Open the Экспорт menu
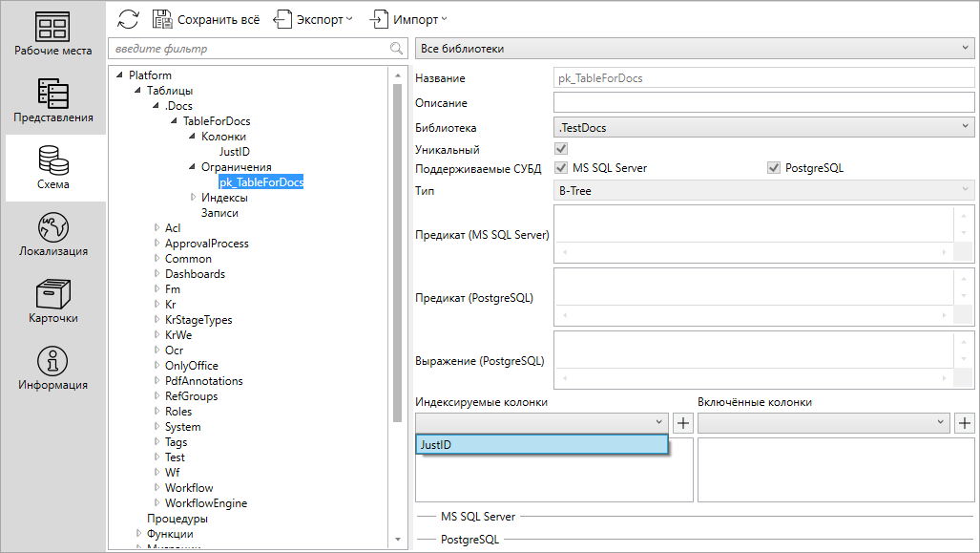Viewport: 980px width, 553px height. pyautogui.click(x=313, y=19)
